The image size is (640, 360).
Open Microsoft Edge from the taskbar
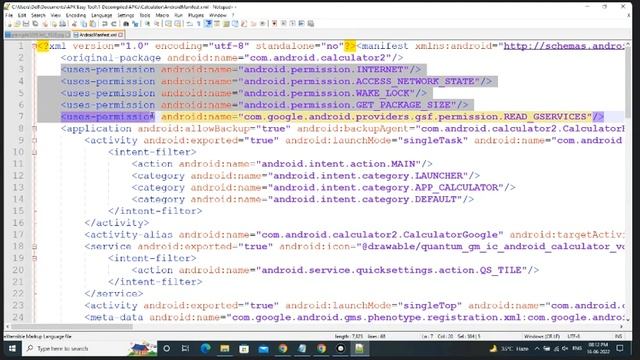point(205,349)
